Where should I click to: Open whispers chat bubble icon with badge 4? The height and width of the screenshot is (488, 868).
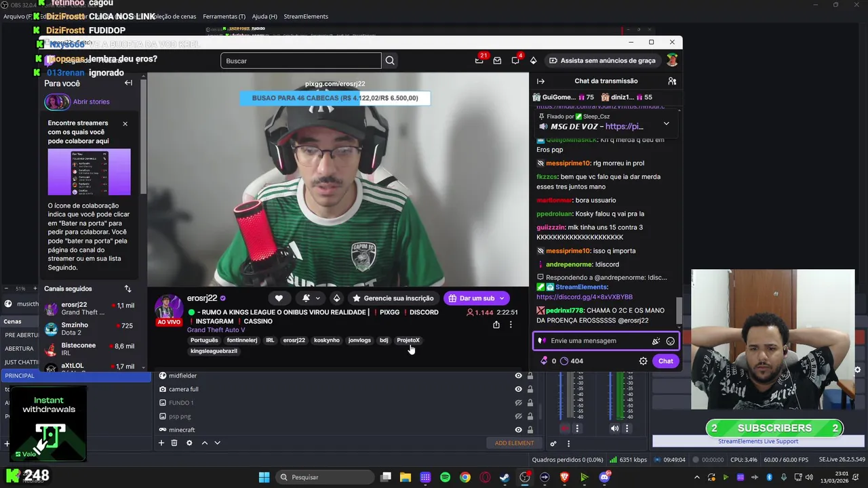[515, 60]
